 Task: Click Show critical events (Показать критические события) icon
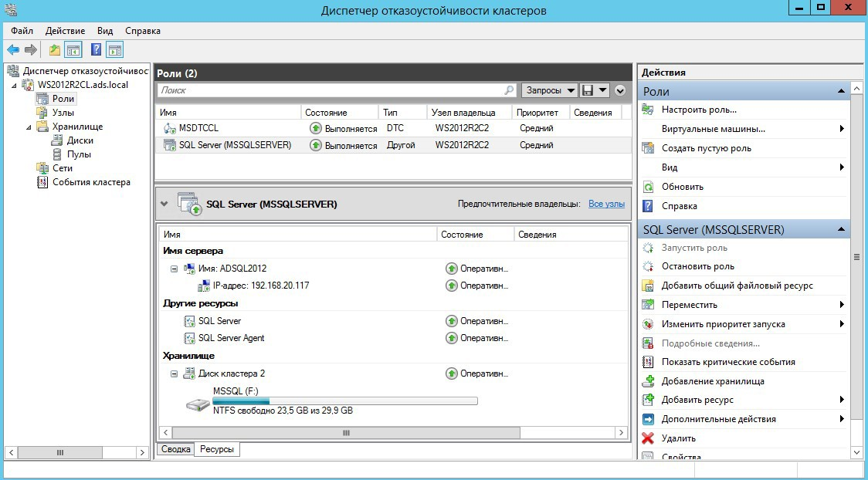pos(648,362)
